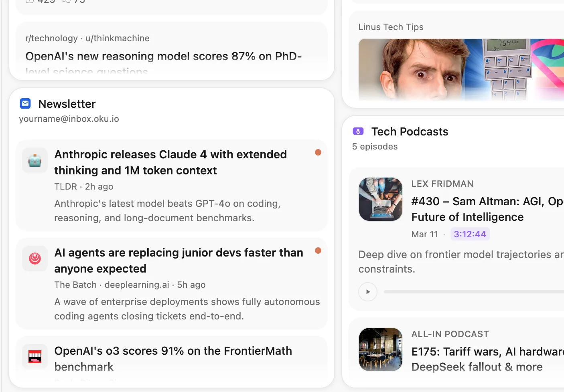The height and width of the screenshot is (392, 564).
Task: Dismiss the unread dot on AI agents story
Action: [x=318, y=251]
